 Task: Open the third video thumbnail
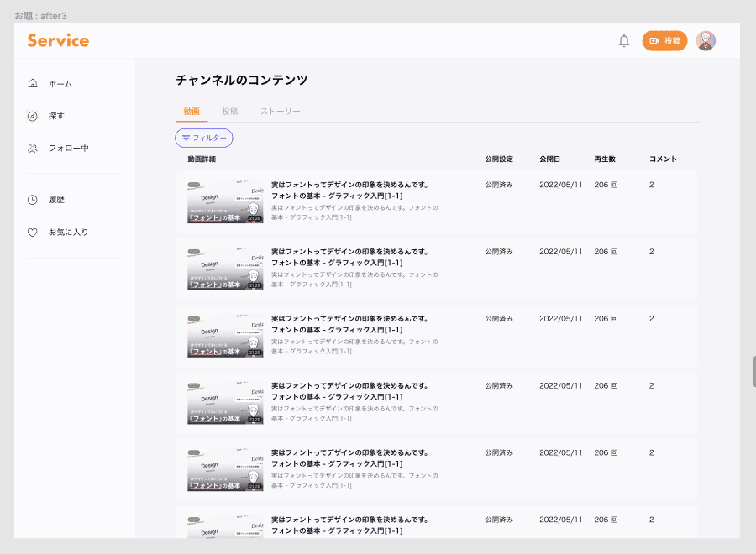tap(225, 336)
